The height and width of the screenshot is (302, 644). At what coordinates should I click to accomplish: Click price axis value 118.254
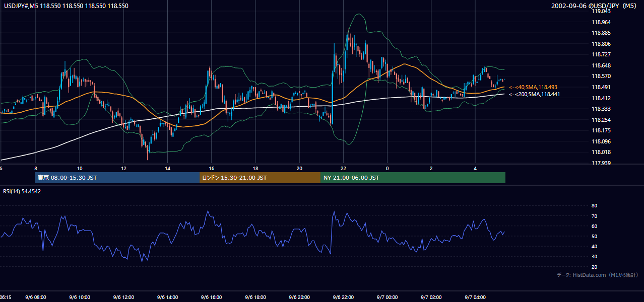coord(601,120)
